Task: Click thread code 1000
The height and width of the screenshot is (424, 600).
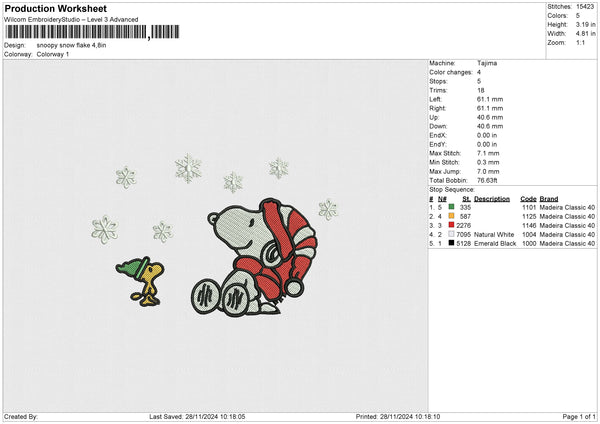Action: click(x=529, y=243)
